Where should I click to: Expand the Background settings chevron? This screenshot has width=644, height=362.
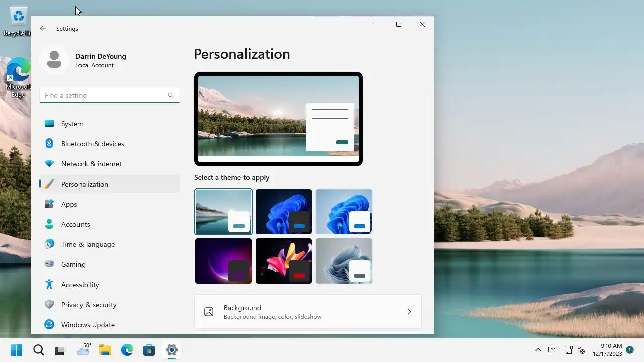(x=409, y=312)
